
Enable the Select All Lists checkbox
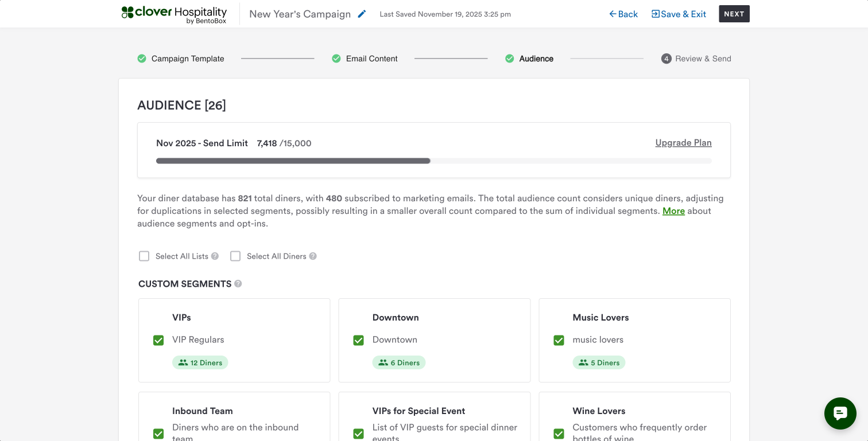[144, 256]
